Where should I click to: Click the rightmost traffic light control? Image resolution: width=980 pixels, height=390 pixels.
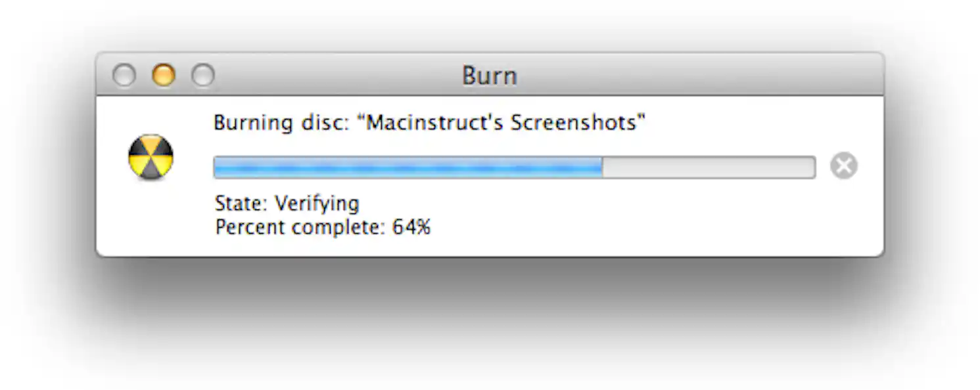tap(204, 75)
